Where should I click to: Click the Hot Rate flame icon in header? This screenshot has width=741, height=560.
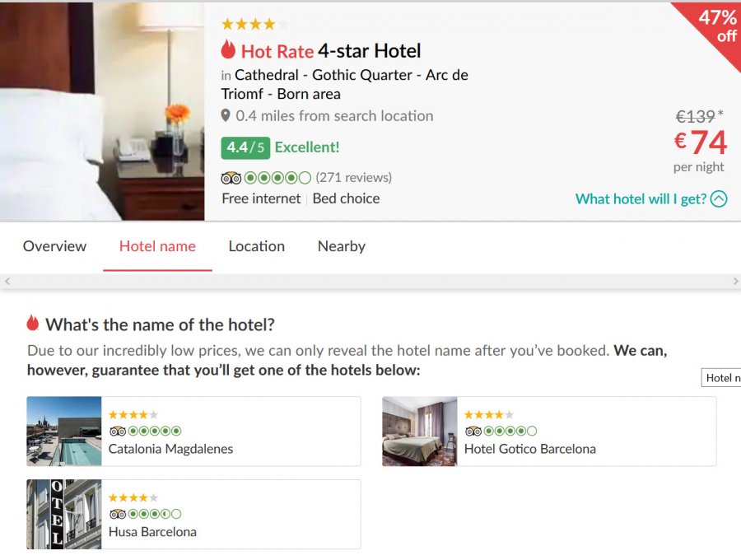[228, 50]
